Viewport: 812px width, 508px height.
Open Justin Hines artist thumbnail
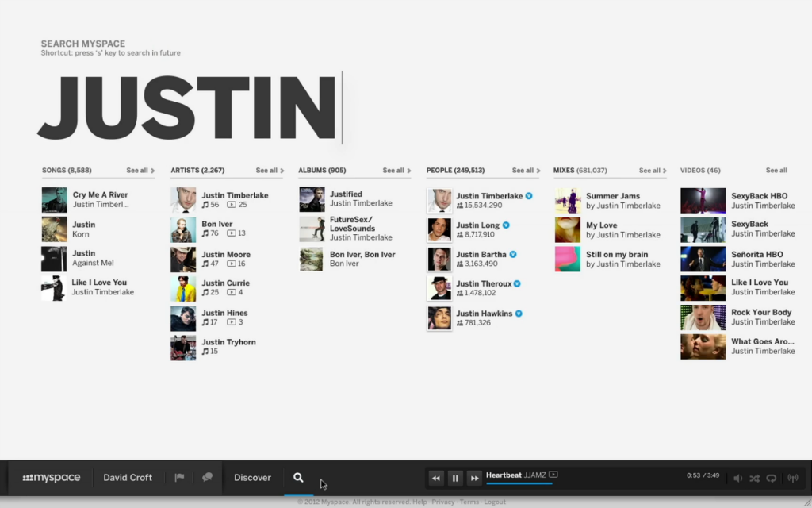(x=183, y=318)
